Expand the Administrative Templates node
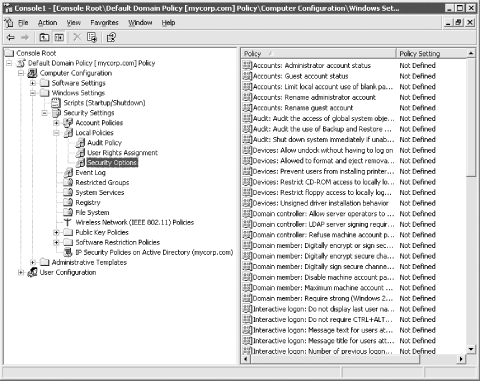Screen dimensions: 481x381 (x=33, y=262)
